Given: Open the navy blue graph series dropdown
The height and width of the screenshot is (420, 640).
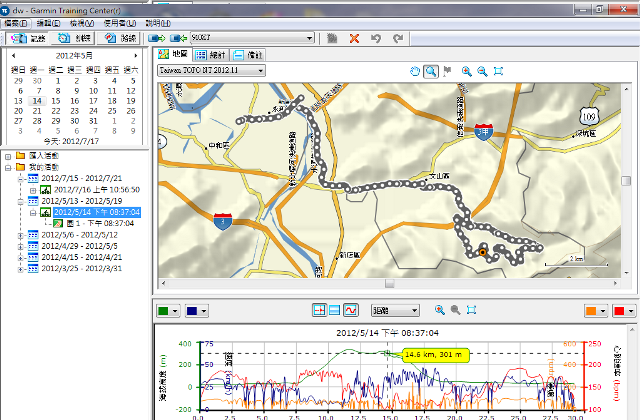Looking at the screenshot, I should point(197,311).
